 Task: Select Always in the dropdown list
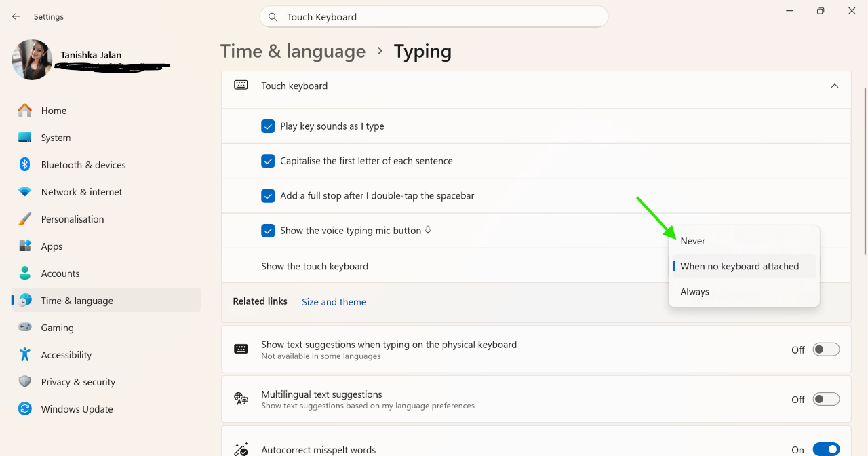pos(744,292)
